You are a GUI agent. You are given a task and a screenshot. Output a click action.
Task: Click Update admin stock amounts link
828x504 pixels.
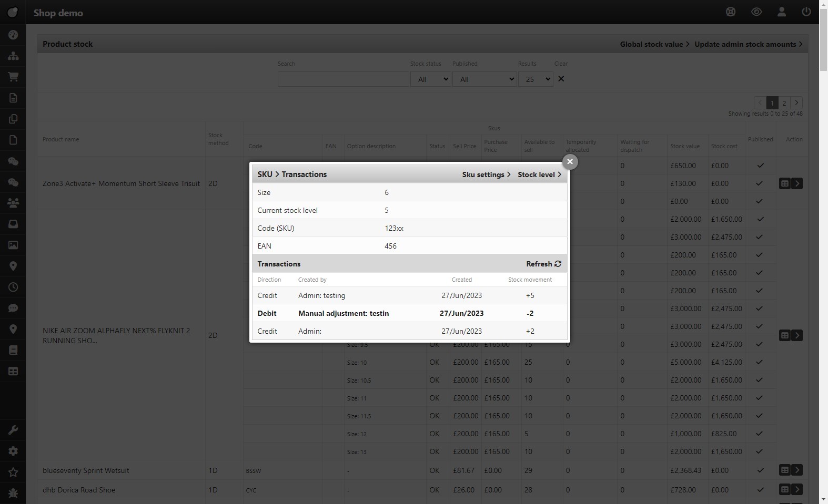click(x=748, y=44)
